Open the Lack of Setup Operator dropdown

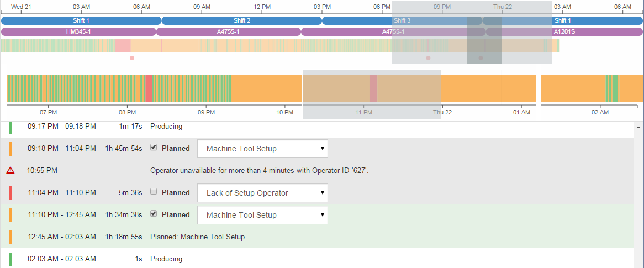pyautogui.click(x=262, y=193)
